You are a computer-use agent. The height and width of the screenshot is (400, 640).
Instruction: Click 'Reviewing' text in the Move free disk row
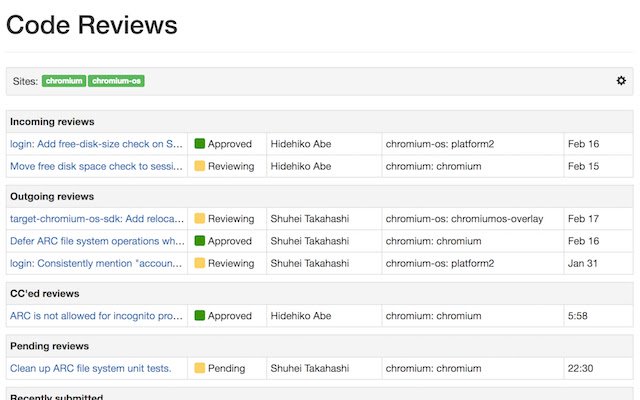(x=231, y=166)
